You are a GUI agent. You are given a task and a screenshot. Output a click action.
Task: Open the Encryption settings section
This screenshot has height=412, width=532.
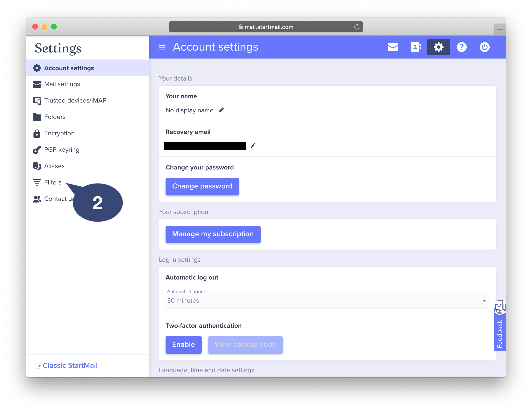tap(59, 133)
